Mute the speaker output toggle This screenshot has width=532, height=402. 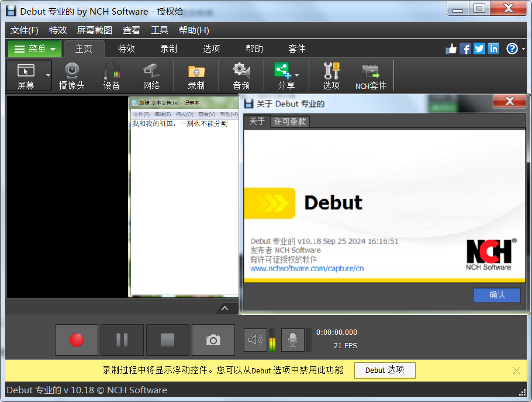pyautogui.click(x=255, y=339)
